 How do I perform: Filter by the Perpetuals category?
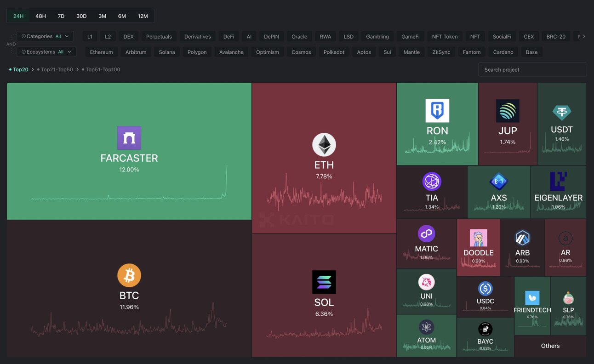tap(159, 37)
